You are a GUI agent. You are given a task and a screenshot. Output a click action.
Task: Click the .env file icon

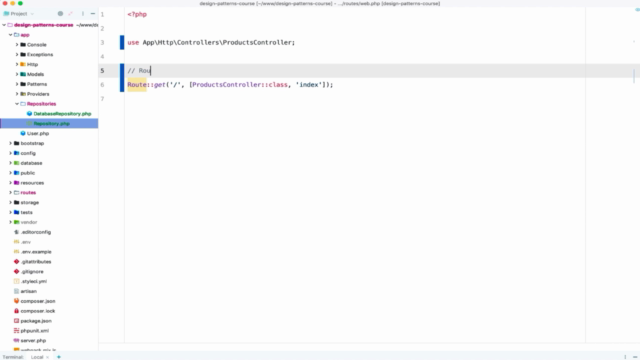(16, 242)
